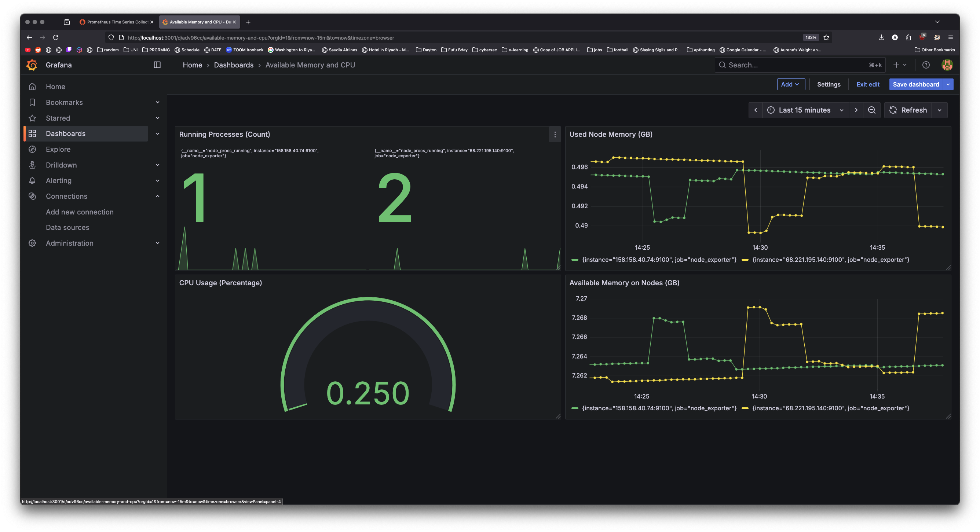Image resolution: width=980 pixels, height=532 pixels.
Task: Shift time range backward with left arrow
Action: pyautogui.click(x=756, y=110)
